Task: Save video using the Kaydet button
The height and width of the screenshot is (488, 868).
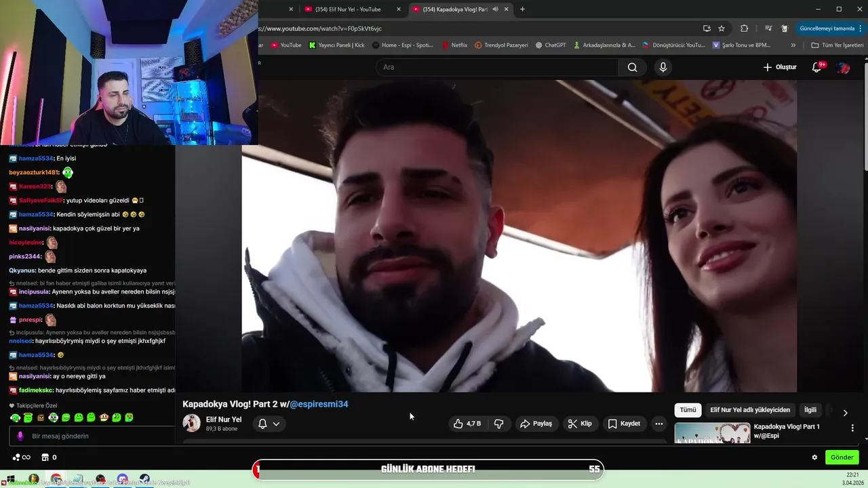Action: click(x=624, y=424)
